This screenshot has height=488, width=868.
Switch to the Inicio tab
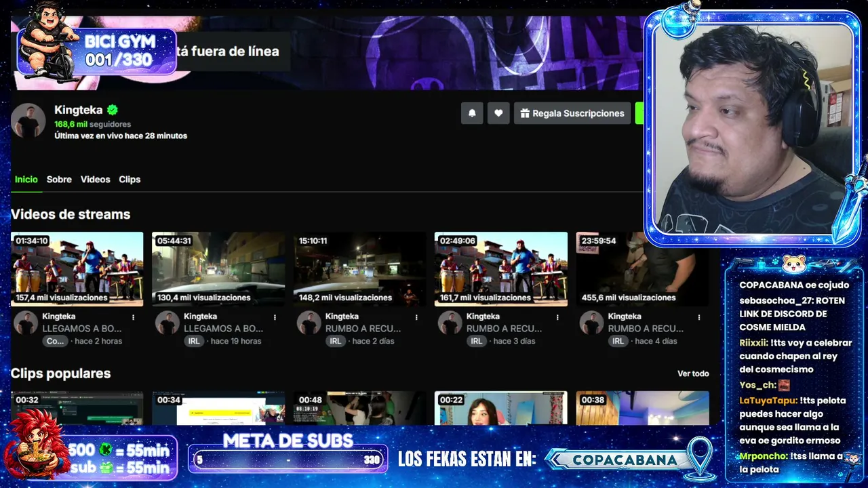(x=26, y=180)
